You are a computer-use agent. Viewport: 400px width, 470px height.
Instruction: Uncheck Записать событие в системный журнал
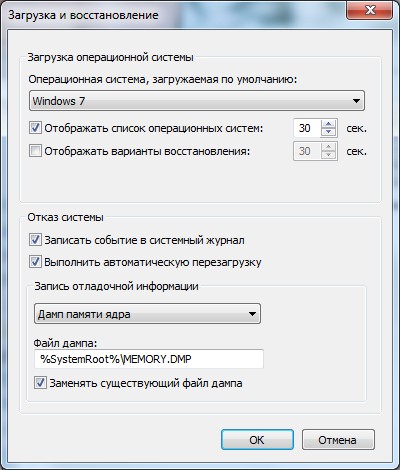[x=35, y=240]
